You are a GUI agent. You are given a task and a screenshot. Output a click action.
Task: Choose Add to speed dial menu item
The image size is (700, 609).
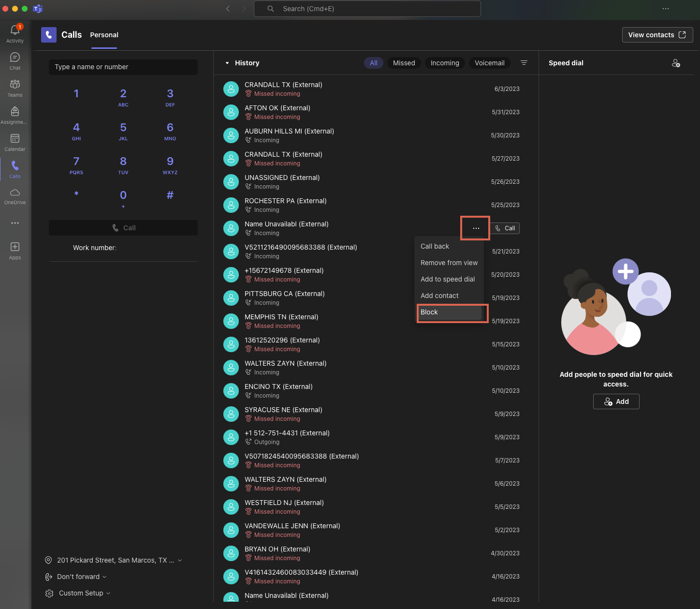tap(449, 279)
